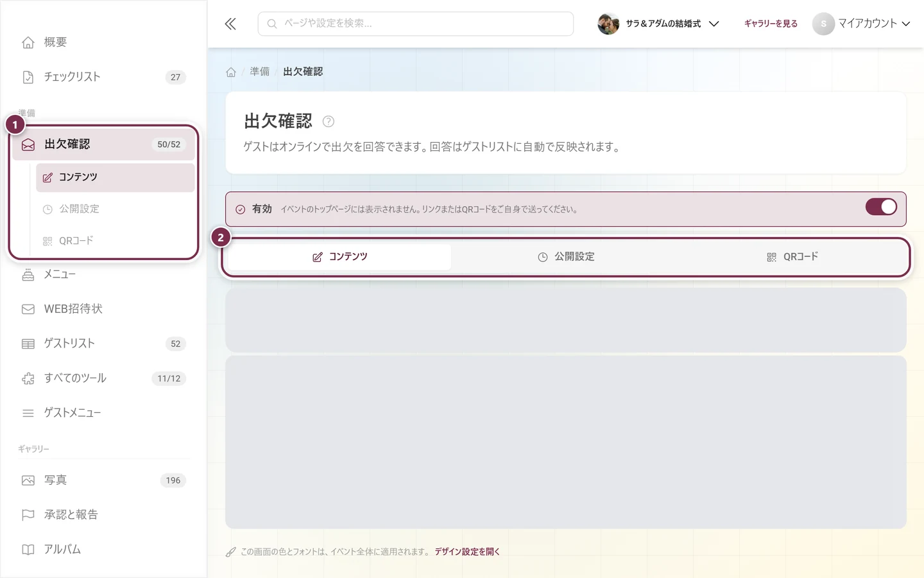The image size is (924, 578).
Task: Click the 11/12 badge on すべてのツール
Action: tap(169, 378)
